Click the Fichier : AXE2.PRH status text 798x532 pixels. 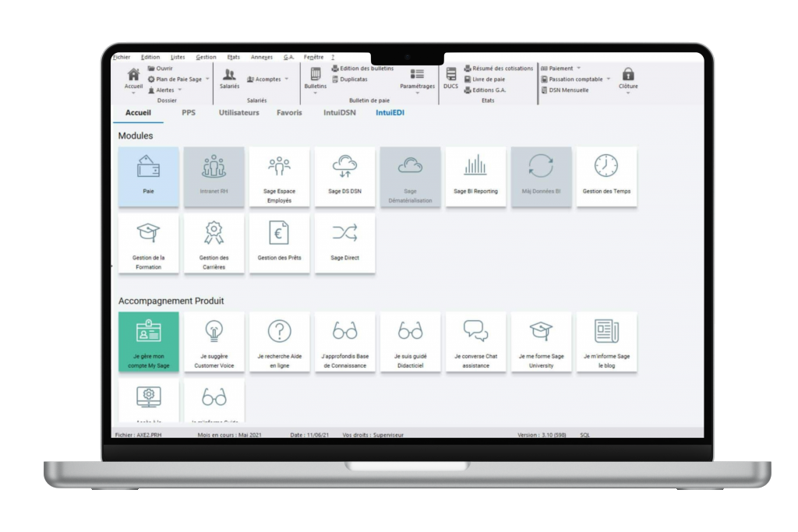(x=138, y=435)
